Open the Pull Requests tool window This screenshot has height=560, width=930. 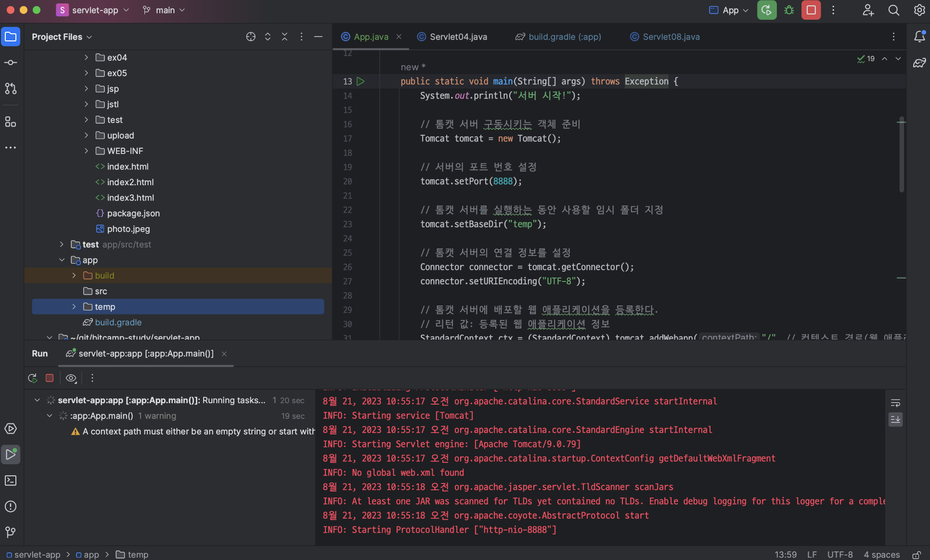(x=11, y=89)
